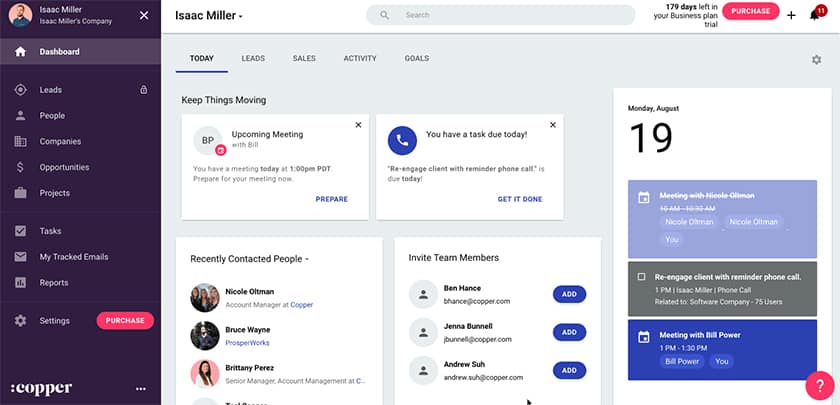Click the lock icon beside Leads
This screenshot has height=405, width=840.
144,90
